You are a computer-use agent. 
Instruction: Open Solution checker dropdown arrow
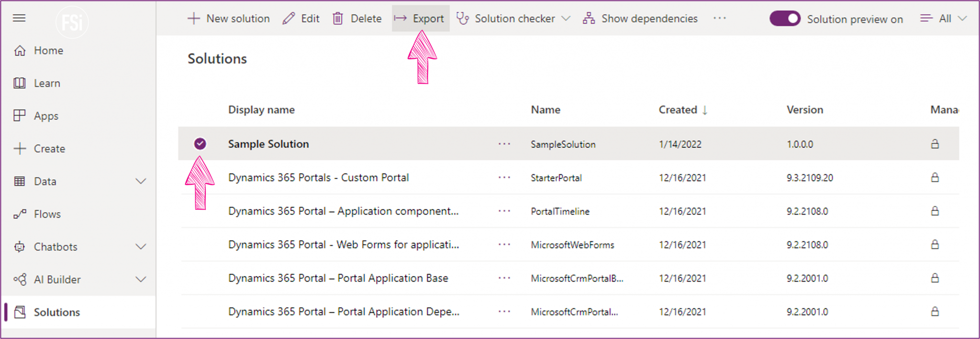(566, 19)
